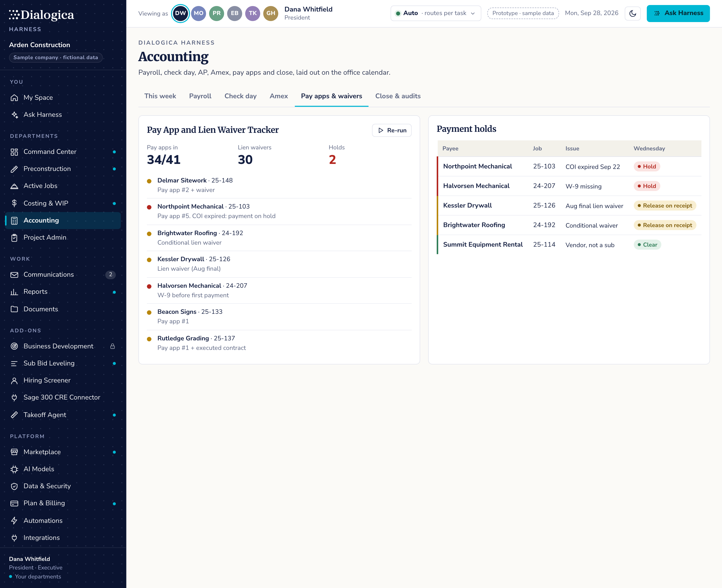Select Delmar Sitework tracker row

click(279, 185)
